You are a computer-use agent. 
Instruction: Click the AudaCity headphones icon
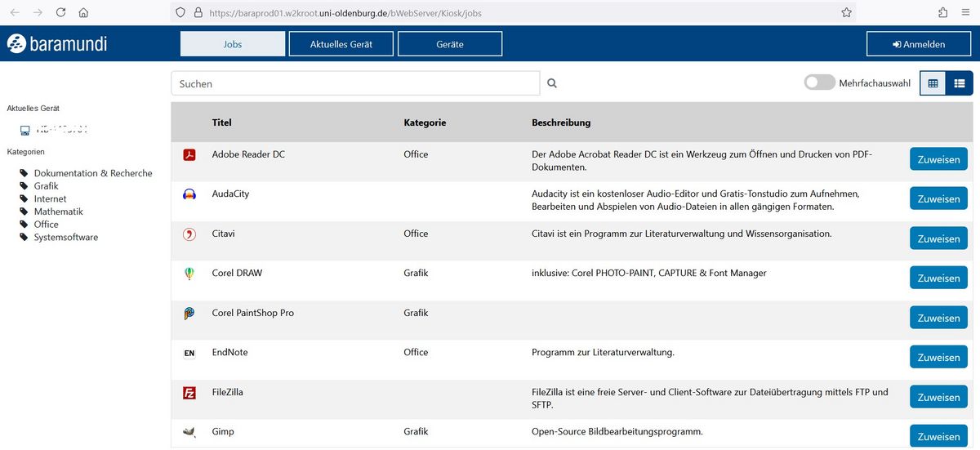189,194
